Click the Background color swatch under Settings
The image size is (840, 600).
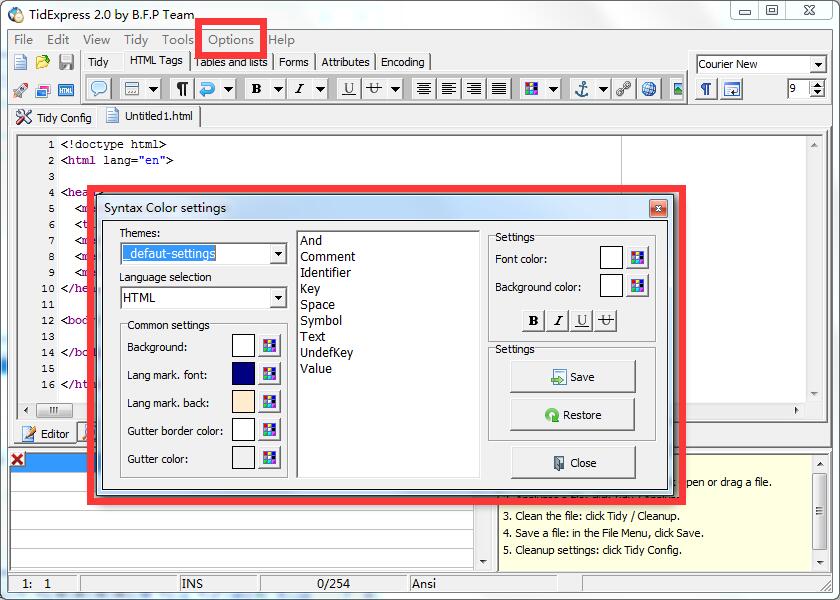611,286
